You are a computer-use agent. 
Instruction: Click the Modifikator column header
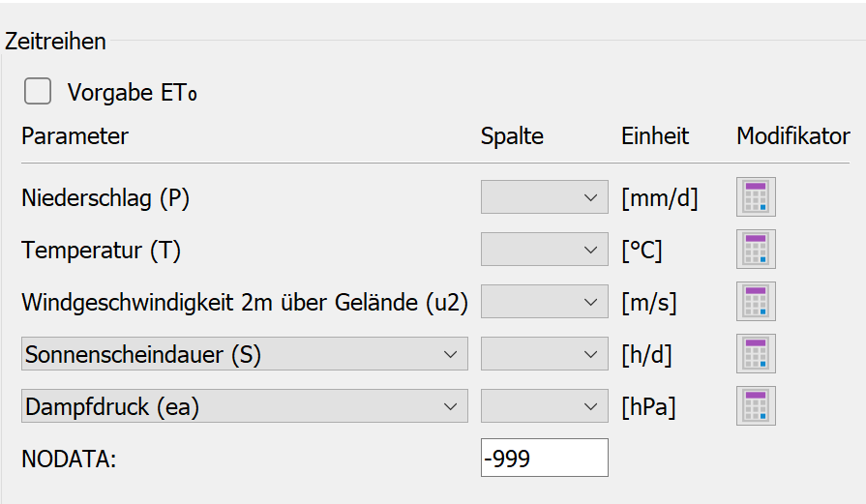(x=792, y=136)
